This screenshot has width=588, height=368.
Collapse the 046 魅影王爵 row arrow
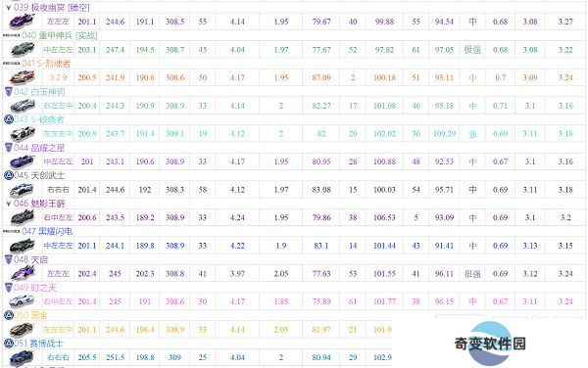coord(8,204)
